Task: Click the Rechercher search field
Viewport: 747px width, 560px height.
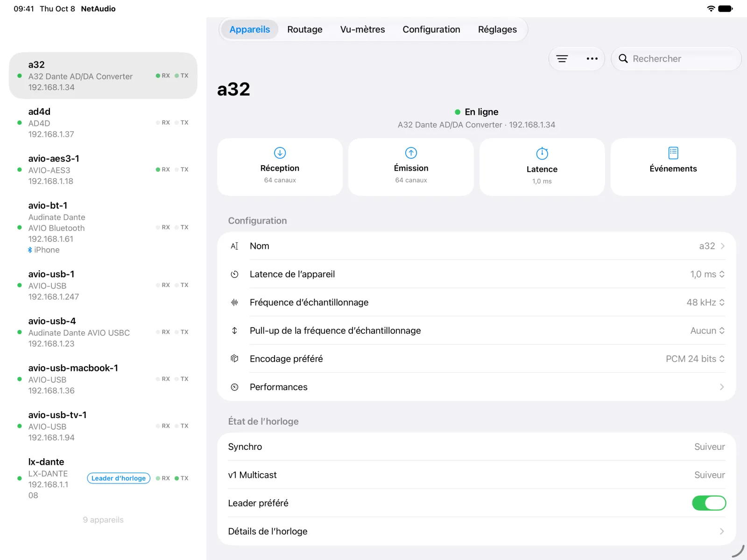Action: point(676,59)
